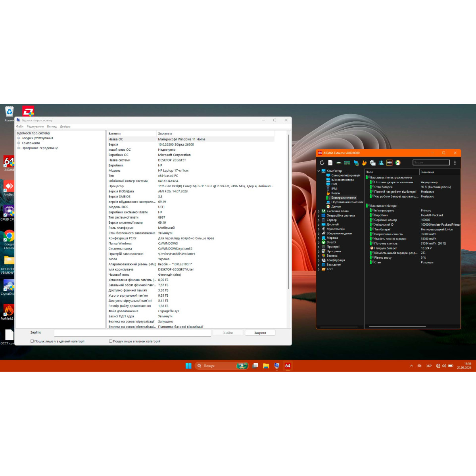Select 'Сумарна інформація' in AIDA64 tree
476x476 pixels.
click(346, 175)
